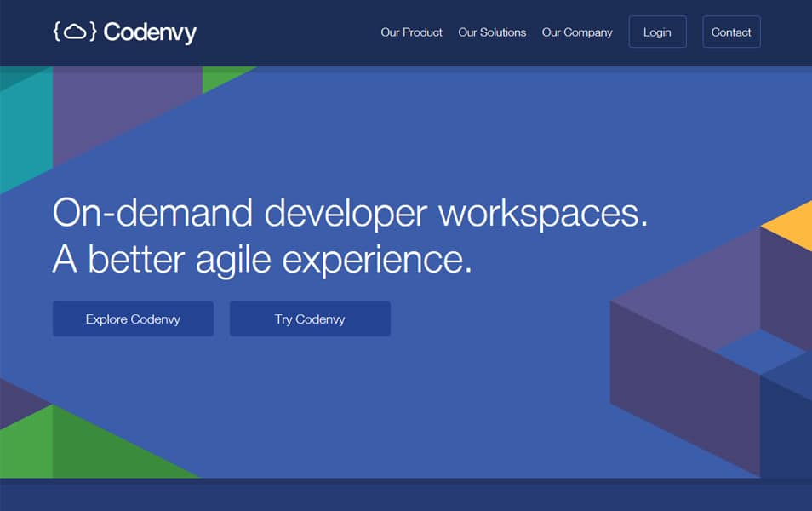Click the Contact button
The image size is (812, 511).
coord(731,32)
